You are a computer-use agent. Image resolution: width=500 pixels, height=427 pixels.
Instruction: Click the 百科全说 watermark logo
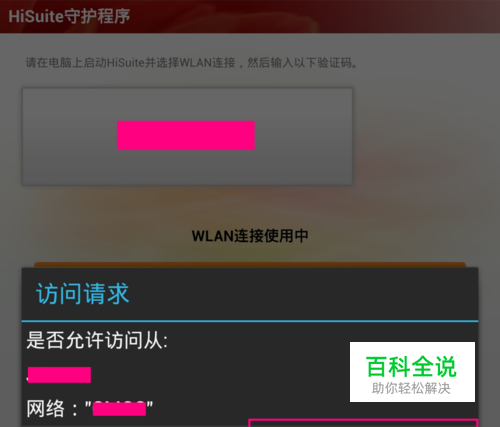point(411,367)
